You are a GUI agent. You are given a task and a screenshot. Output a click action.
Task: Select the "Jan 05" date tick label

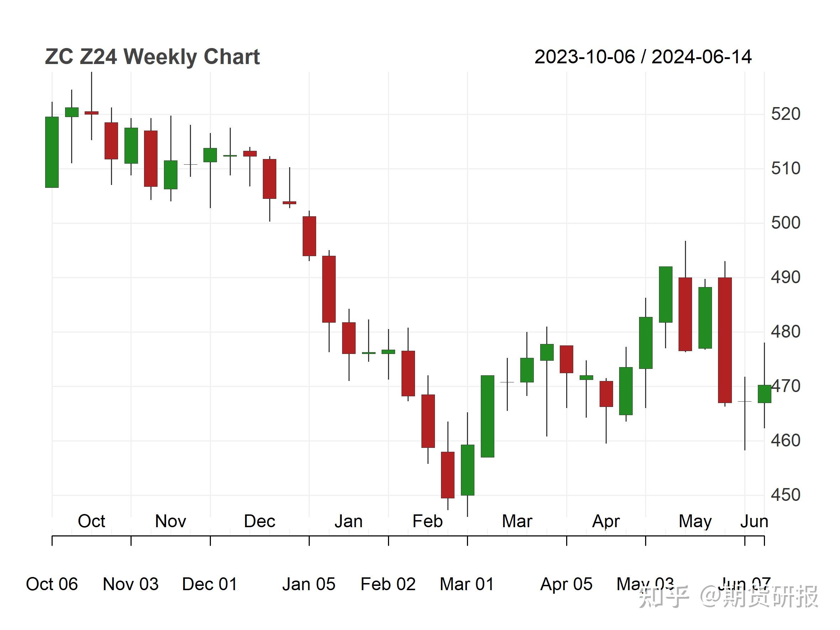[309, 584]
